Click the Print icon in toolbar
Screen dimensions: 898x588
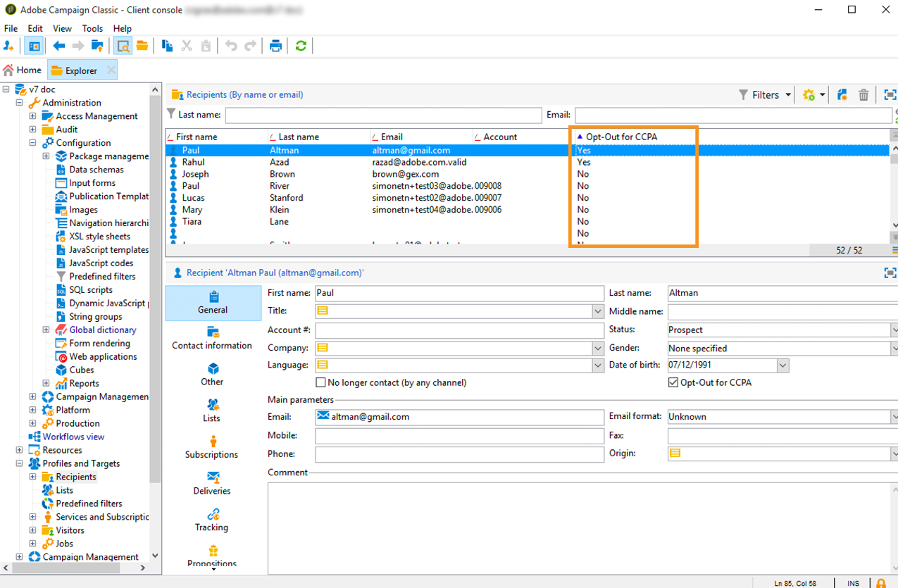275,46
